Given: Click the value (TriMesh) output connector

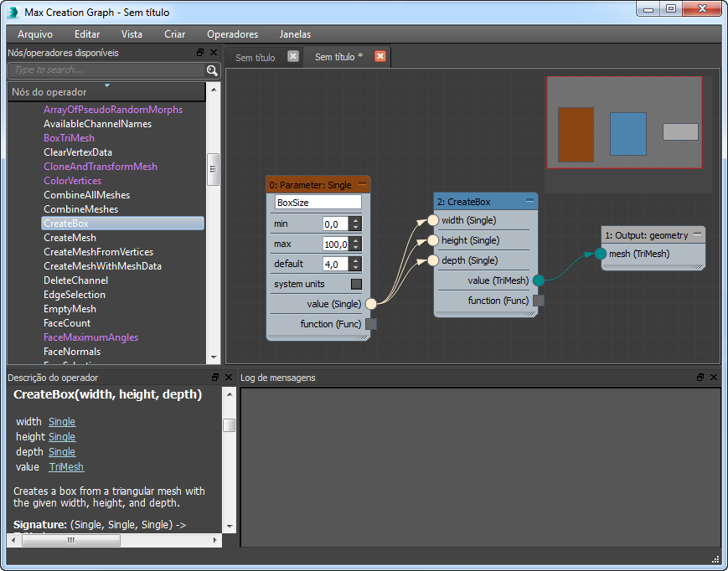Looking at the screenshot, I should click(539, 280).
